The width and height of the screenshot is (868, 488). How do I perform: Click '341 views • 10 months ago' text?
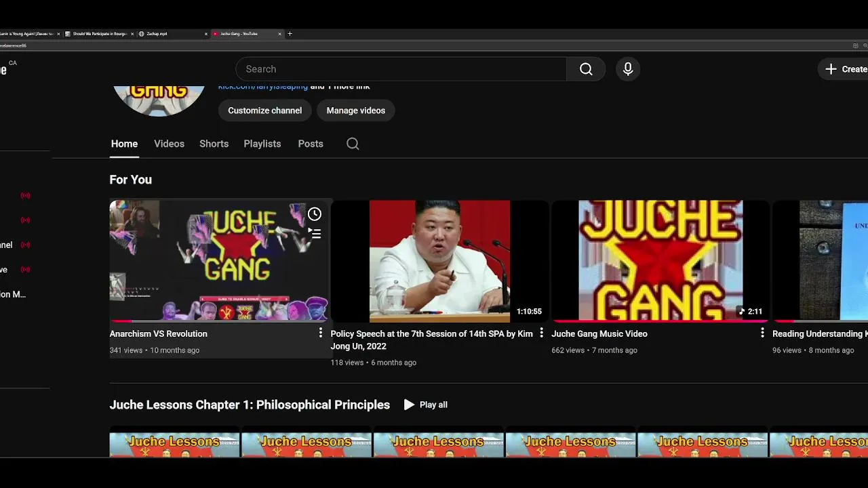coord(155,350)
